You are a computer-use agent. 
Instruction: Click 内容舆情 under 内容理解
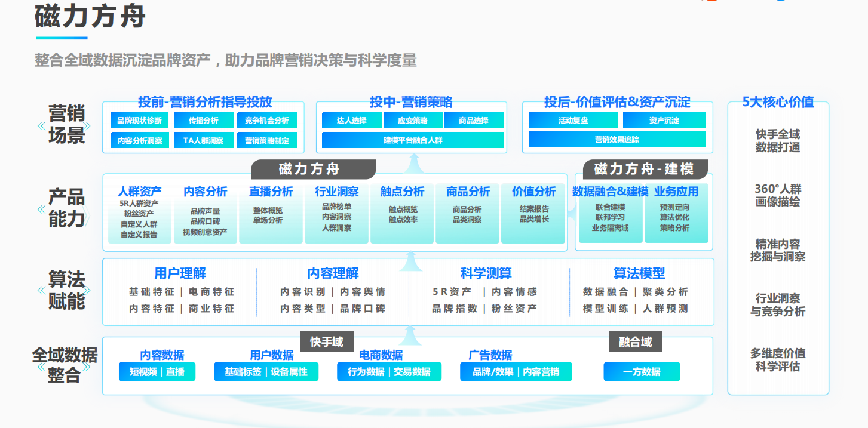[363, 292]
